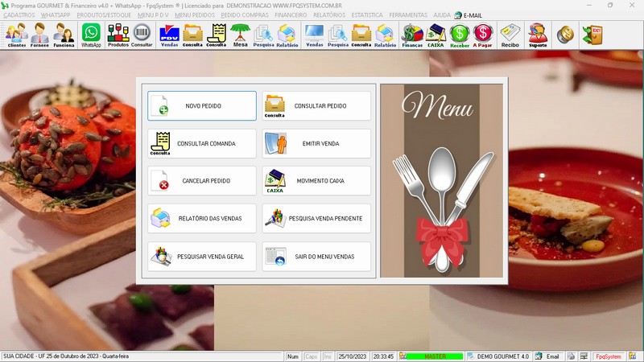Click the 20:33:45 clock in status bar

pos(383,356)
